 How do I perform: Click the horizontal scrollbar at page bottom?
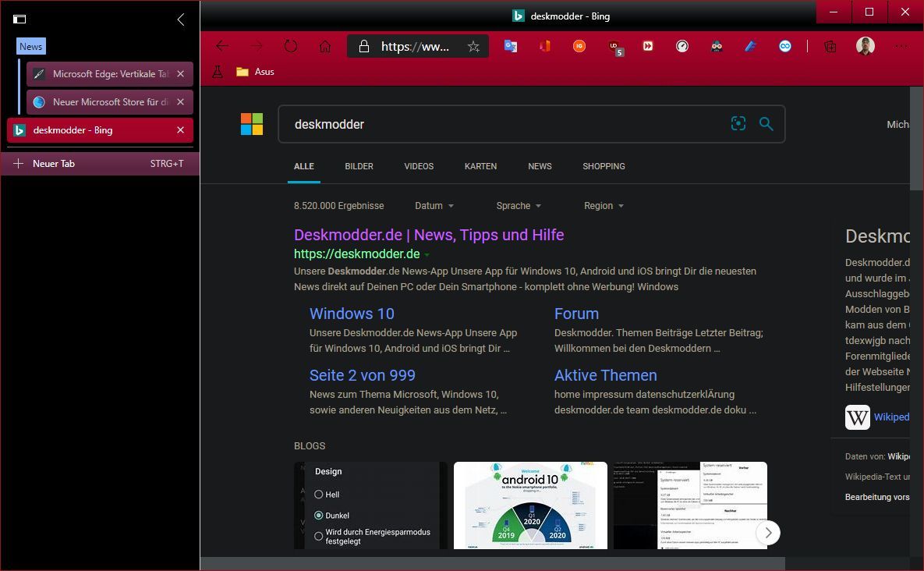point(493,564)
